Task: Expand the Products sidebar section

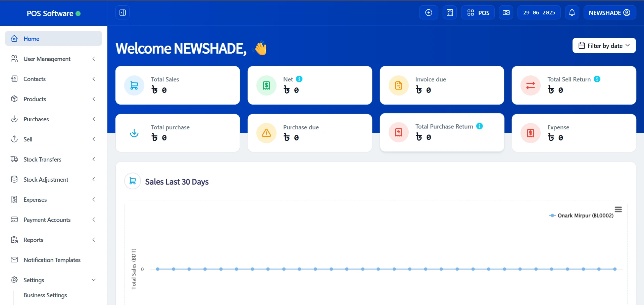Action: point(53,99)
